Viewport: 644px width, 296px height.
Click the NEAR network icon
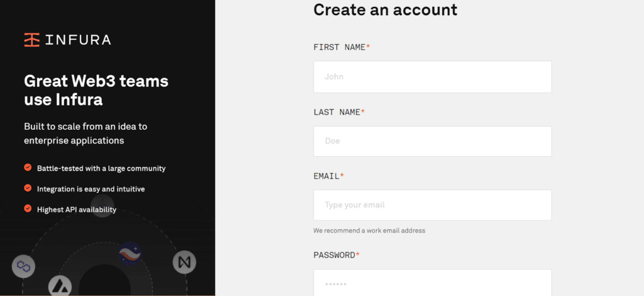184,262
